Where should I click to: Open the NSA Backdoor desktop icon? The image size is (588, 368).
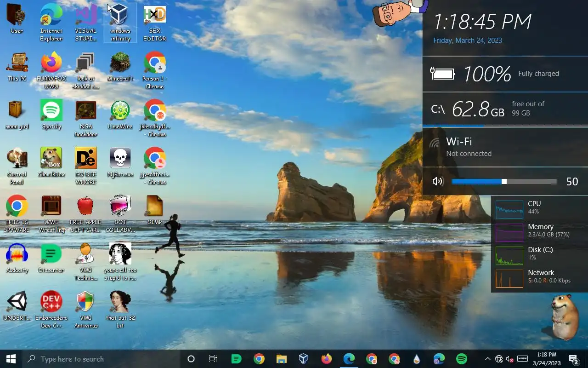point(86,118)
